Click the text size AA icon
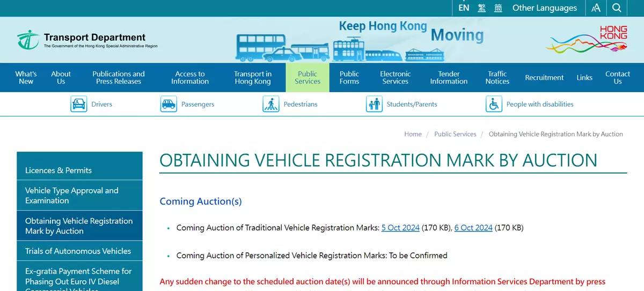The height and width of the screenshot is (291, 644). point(596,8)
